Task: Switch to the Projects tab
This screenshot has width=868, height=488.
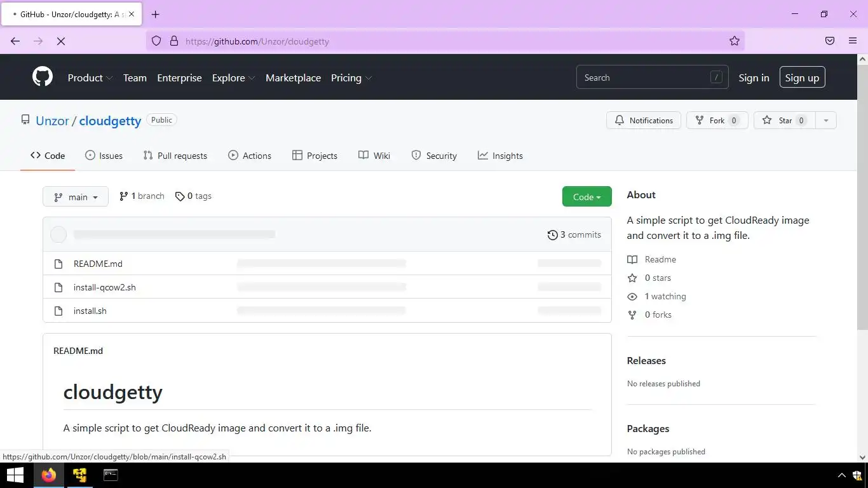Action: (315, 156)
